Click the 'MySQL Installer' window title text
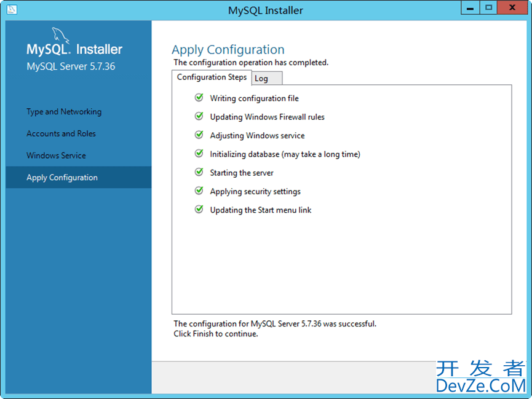532x399 pixels. coord(266,10)
